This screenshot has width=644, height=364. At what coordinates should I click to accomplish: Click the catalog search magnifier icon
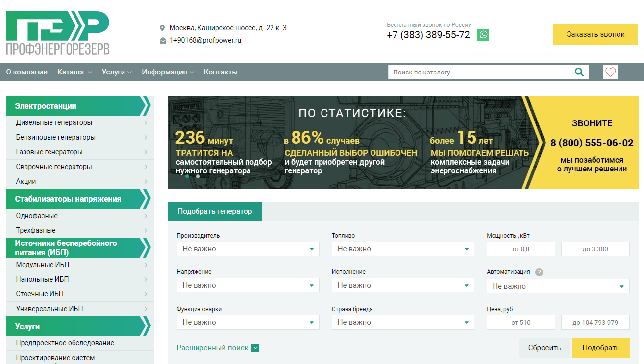579,72
